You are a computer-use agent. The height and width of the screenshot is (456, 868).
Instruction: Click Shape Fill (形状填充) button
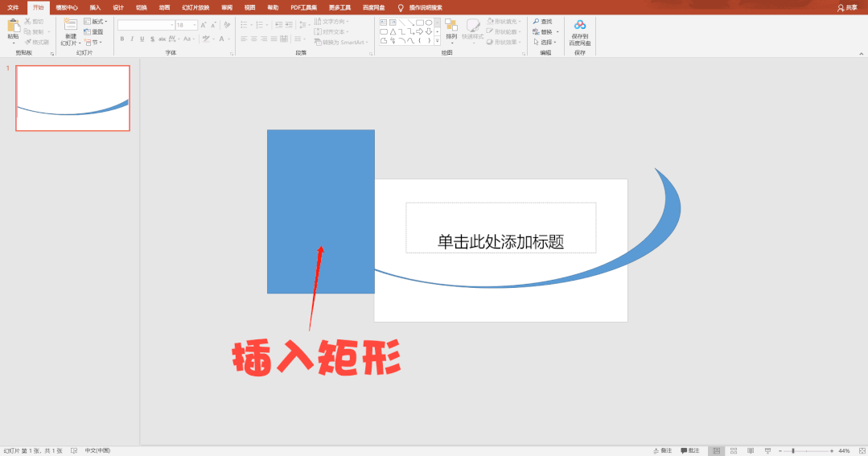504,21
